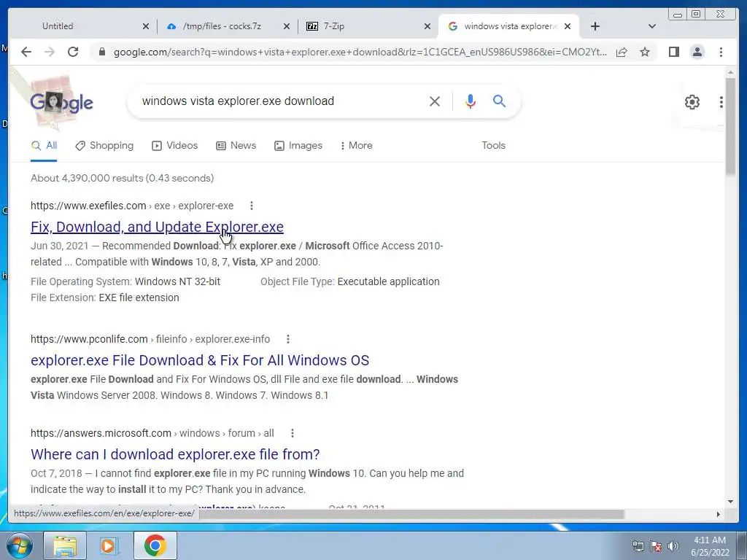Open options for exefiles.com result

pos(252,206)
